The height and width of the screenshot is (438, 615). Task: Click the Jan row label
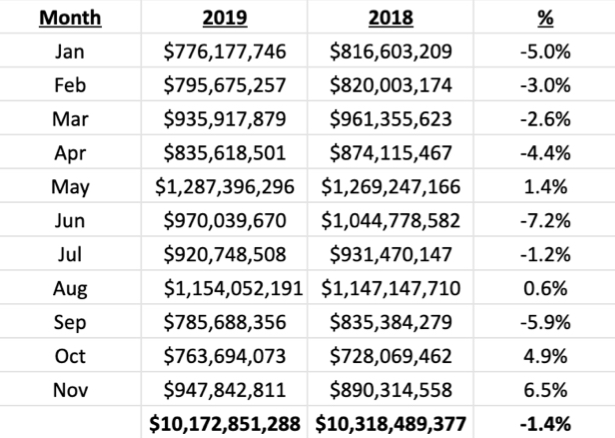pos(70,51)
